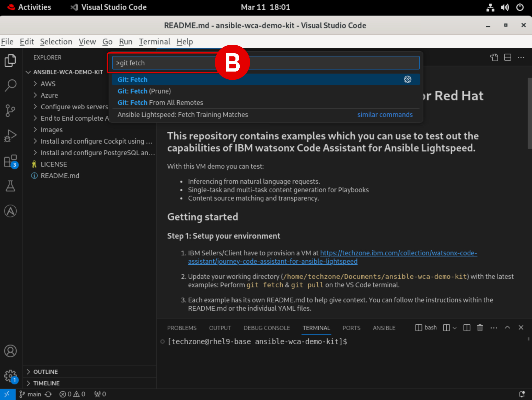
Task: Switch to the PROBLEMS tab
Action: [182, 328]
